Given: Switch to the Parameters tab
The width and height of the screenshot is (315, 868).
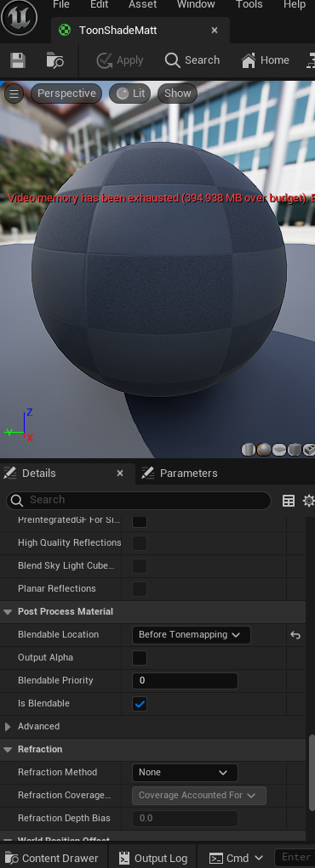Looking at the screenshot, I should [x=188, y=474].
